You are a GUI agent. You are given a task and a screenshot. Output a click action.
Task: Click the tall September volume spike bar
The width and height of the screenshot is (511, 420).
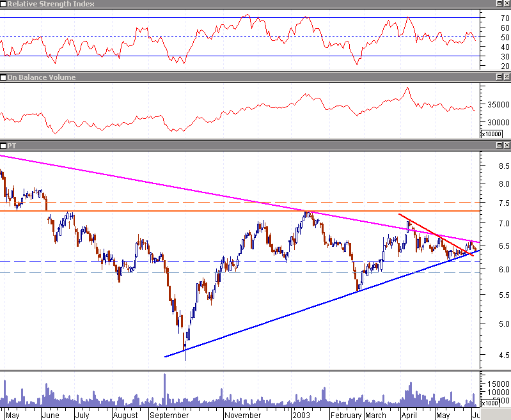(164, 390)
